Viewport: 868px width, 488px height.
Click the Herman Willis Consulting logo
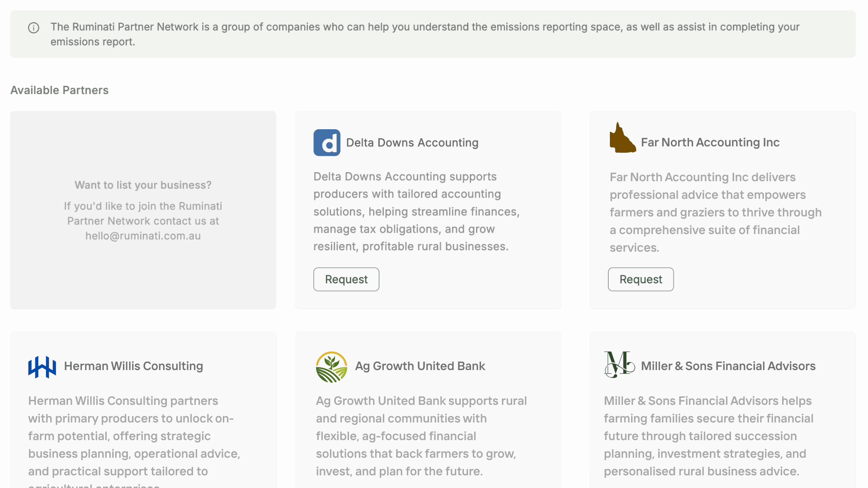(42, 366)
